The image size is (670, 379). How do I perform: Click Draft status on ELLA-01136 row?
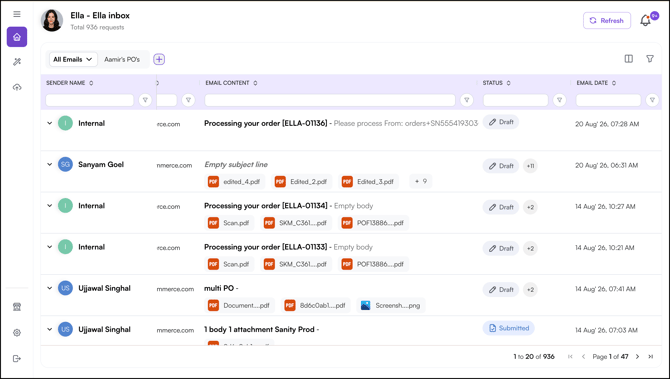501,122
